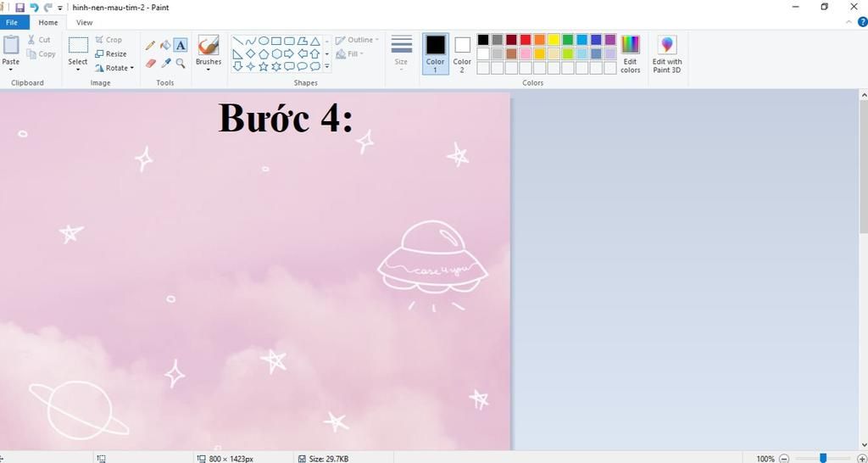This screenshot has width=868, height=463.
Task: Pick the red palette swatch
Action: (526, 40)
